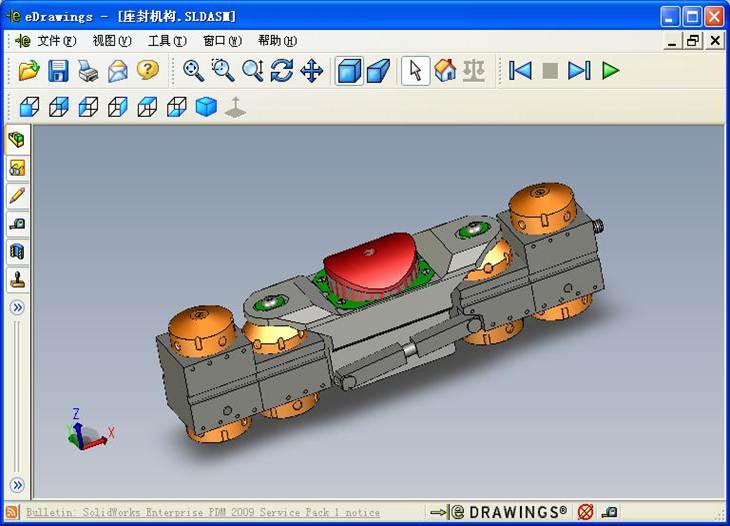Image resolution: width=730 pixels, height=526 pixels.
Task: Open the Stamp tool in the sidebar
Action: (17, 280)
